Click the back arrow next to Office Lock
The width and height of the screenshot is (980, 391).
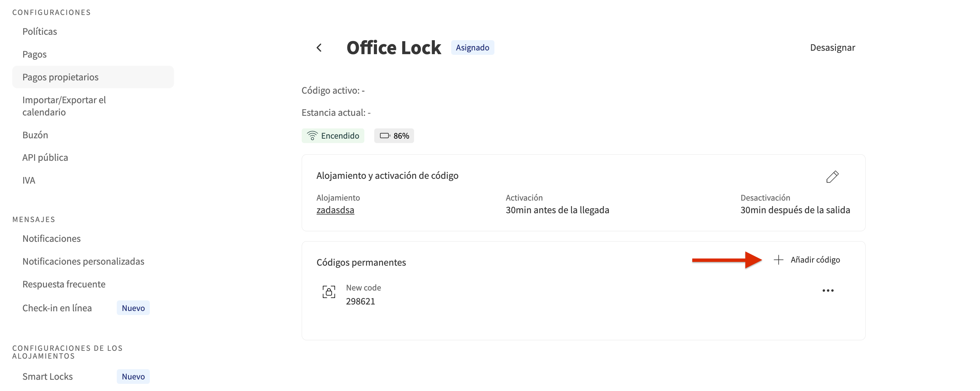[319, 48]
